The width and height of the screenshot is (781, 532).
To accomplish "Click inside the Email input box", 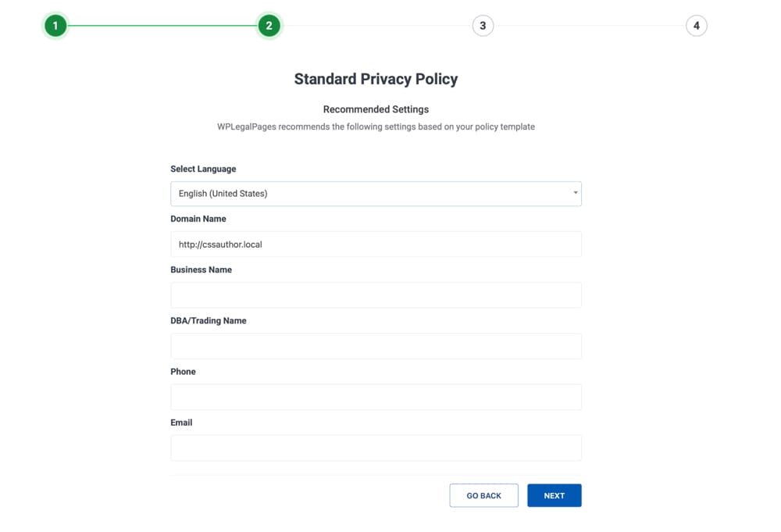I will (x=376, y=447).
